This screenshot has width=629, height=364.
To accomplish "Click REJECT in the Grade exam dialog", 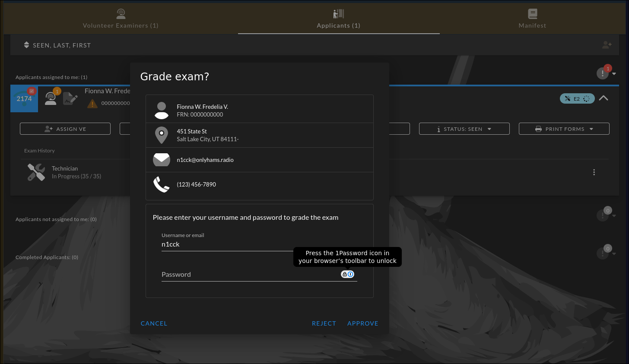I will 324,323.
